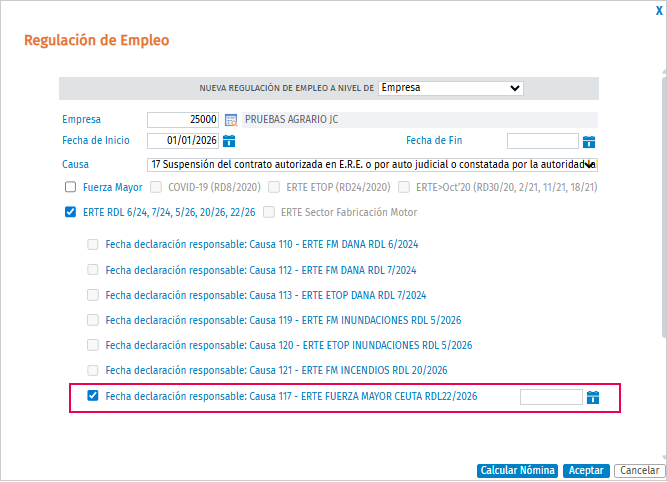The image size is (667, 482).
Task: Click the Fecha de Inicio label
Action: click(96, 140)
